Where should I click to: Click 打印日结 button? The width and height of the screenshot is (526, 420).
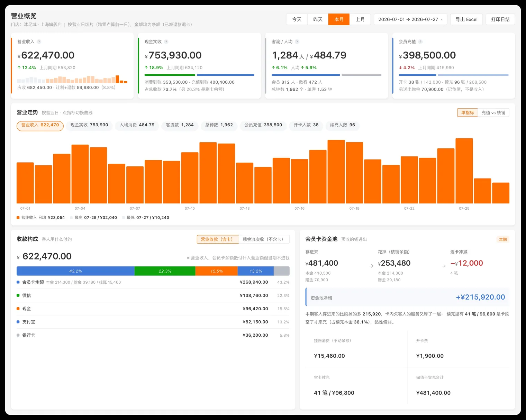point(500,19)
